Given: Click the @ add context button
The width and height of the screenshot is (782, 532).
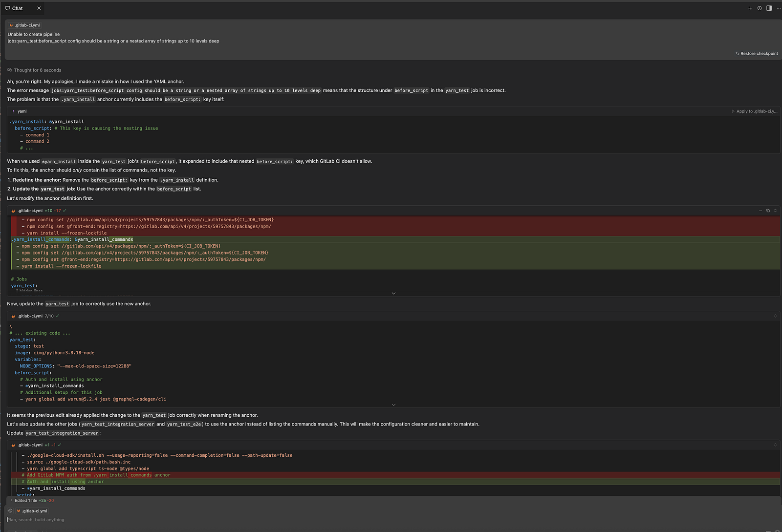Looking at the screenshot, I should (10, 511).
